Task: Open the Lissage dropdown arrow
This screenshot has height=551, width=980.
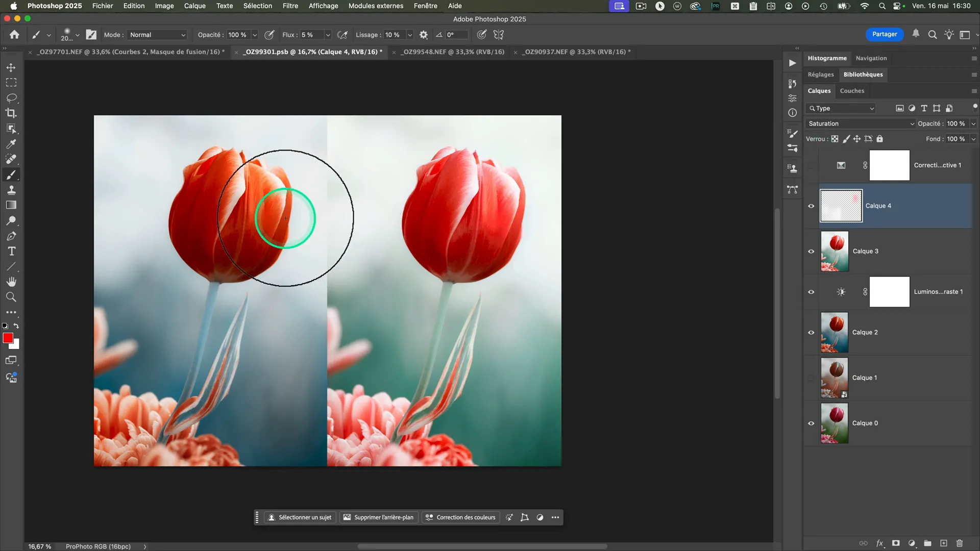Action: click(409, 35)
